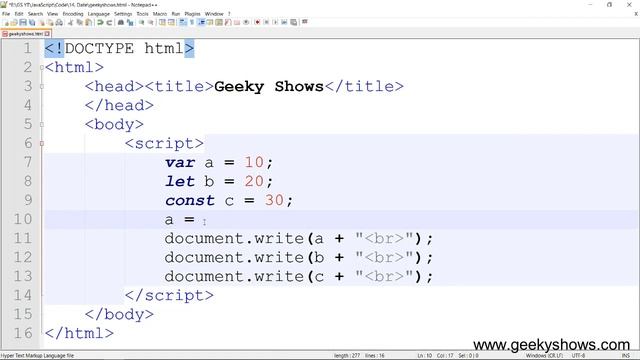This screenshot has width=640, height=360.
Task: Click the 'Geeky Shows' title text
Action: point(269,87)
